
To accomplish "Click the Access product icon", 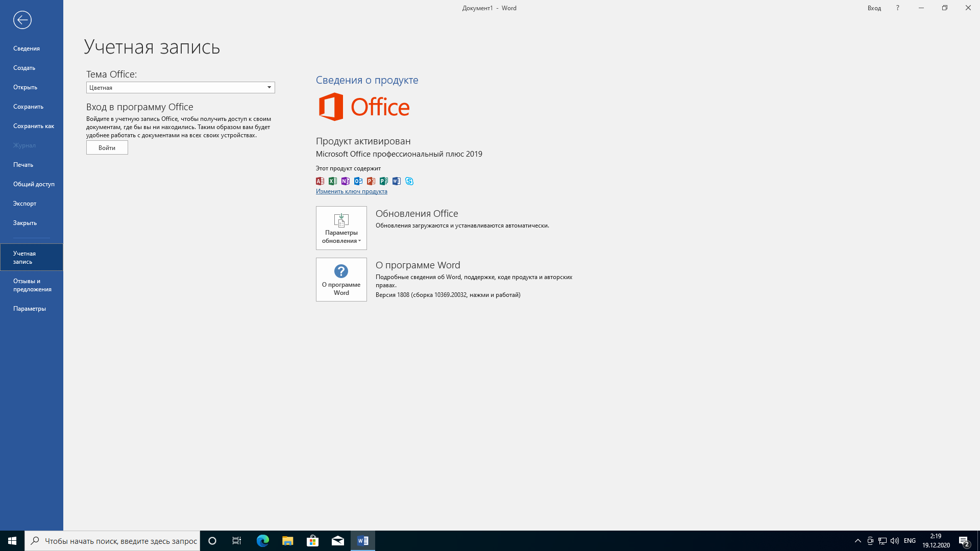I will point(320,181).
